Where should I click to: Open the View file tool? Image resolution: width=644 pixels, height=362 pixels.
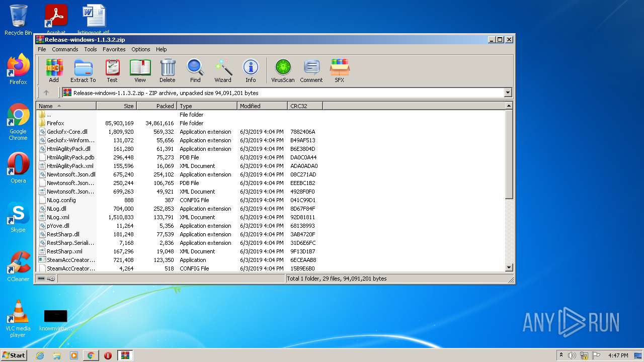click(140, 70)
